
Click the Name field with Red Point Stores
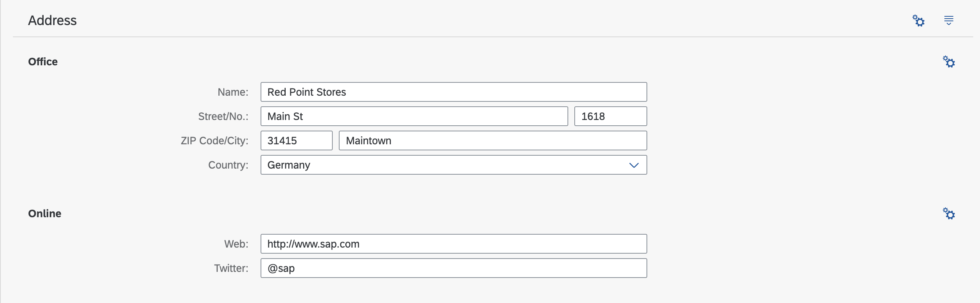(454, 92)
